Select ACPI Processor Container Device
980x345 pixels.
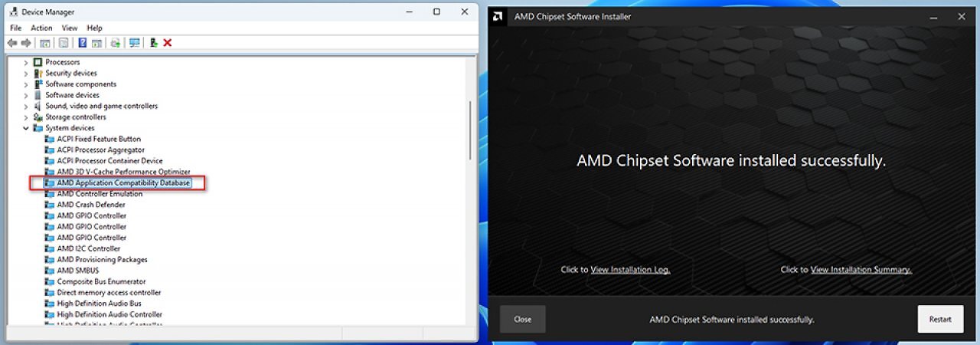[x=109, y=161]
